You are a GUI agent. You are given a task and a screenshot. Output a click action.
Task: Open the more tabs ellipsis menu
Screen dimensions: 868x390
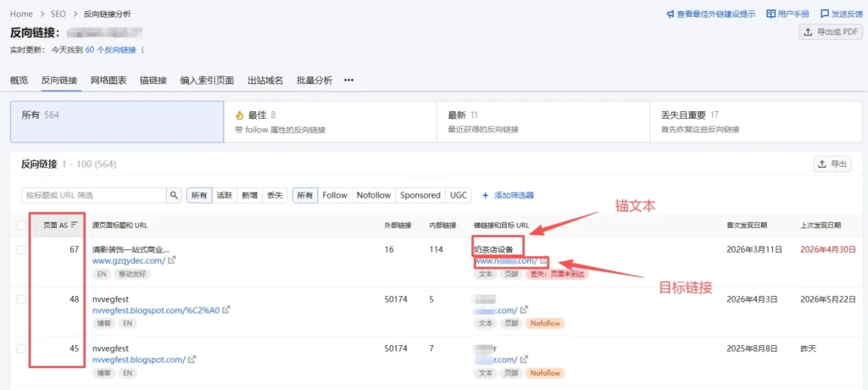[x=348, y=81]
